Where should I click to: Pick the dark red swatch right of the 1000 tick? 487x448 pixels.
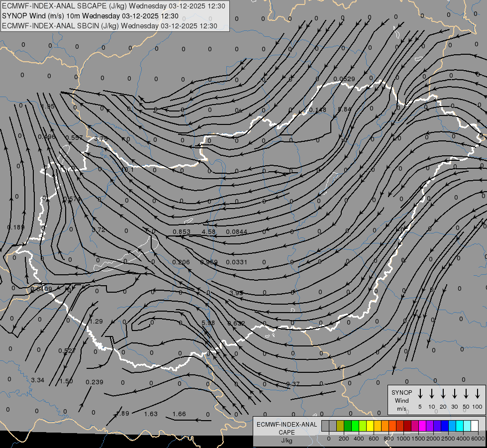407,426
